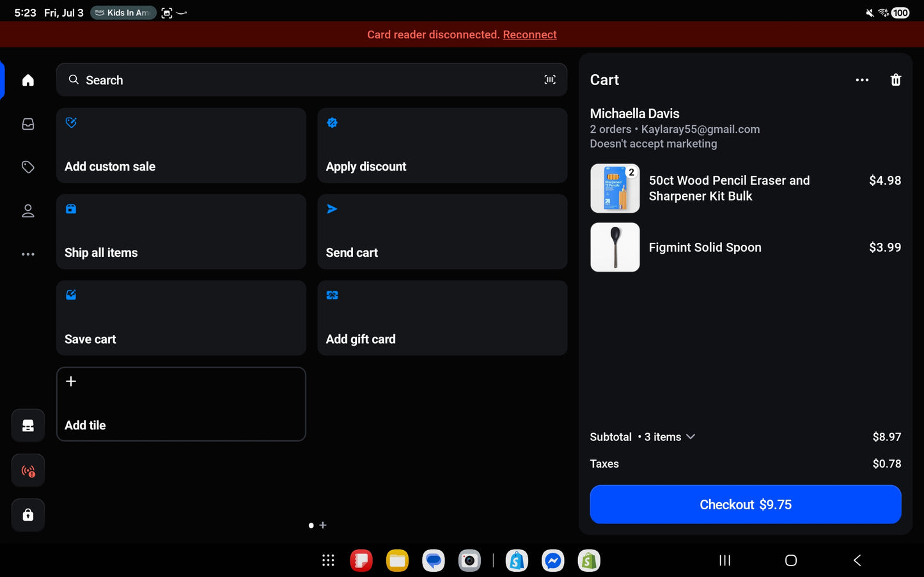This screenshot has width=924, height=577.
Task: Select the current tile page dot indicator
Action: click(x=311, y=525)
